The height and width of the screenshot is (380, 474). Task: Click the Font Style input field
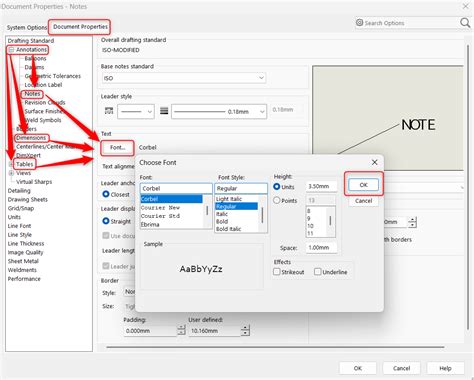click(x=241, y=188)
